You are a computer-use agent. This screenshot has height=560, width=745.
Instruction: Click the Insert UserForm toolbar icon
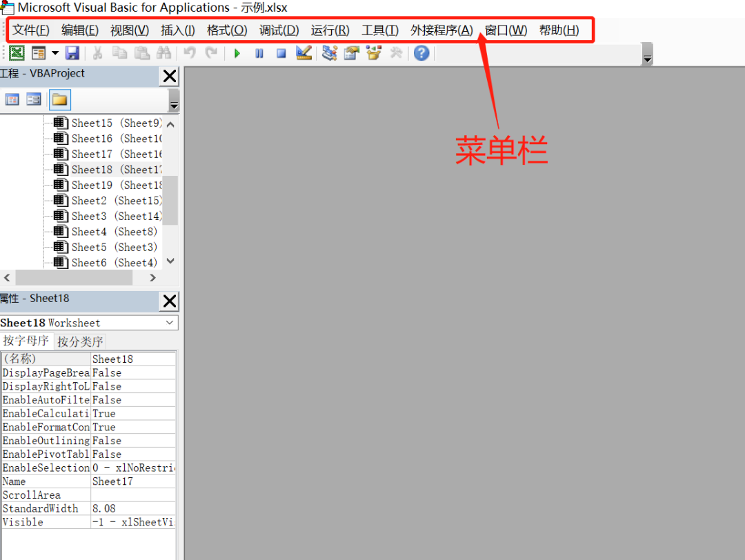click(x=39, y=52)
